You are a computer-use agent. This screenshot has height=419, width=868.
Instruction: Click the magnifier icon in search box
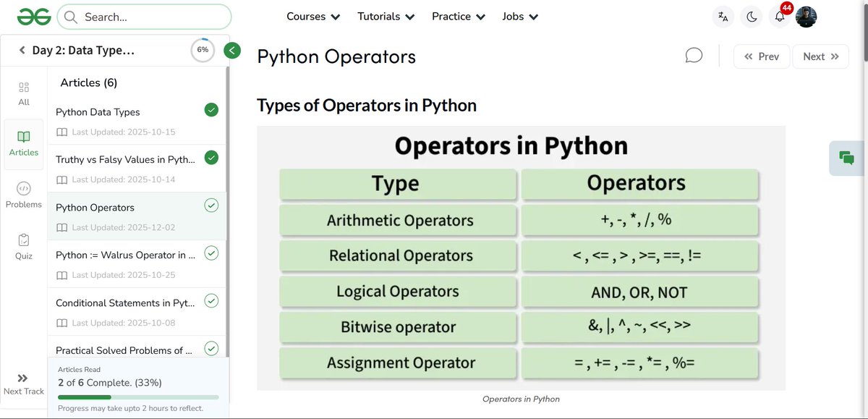point(70,17)
